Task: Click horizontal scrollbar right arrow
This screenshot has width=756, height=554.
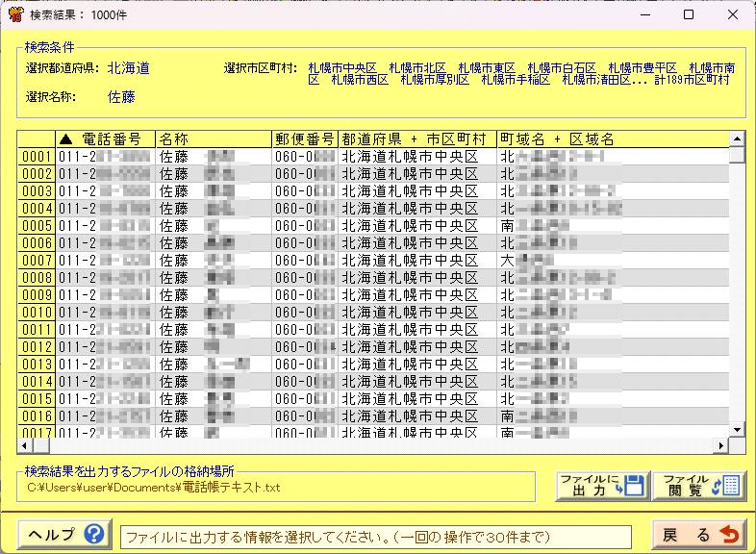Action: (720, 445)
